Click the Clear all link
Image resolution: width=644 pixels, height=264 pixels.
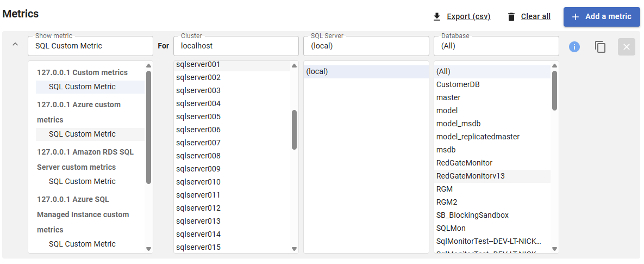pyautogui.click(x=535, y=17)
